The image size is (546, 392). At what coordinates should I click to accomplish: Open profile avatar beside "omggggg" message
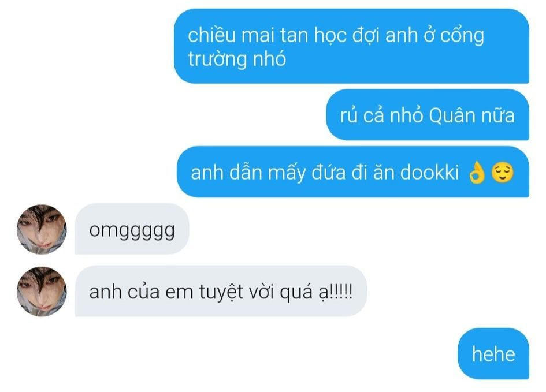pyautogui.click(x=42, y=229)
